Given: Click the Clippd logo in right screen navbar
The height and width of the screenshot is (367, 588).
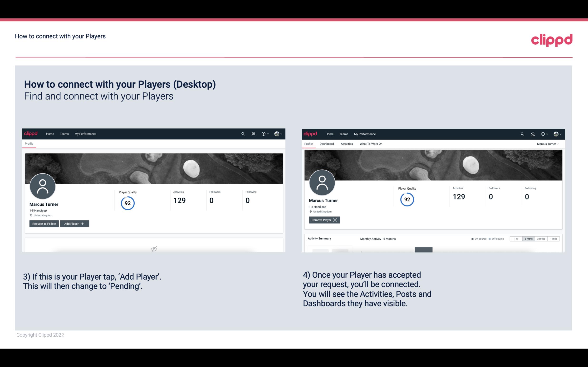Looking at the screenshot, I should click(x=310, y=133).
